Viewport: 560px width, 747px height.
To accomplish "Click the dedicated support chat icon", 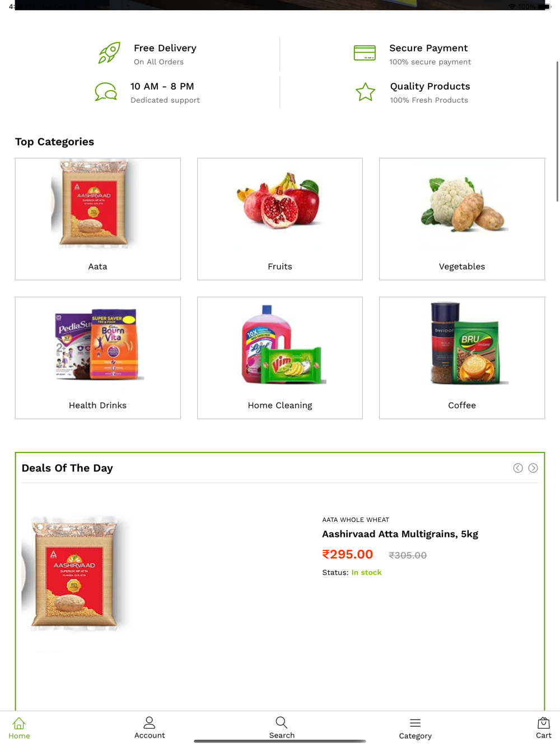I will (106, 92).
